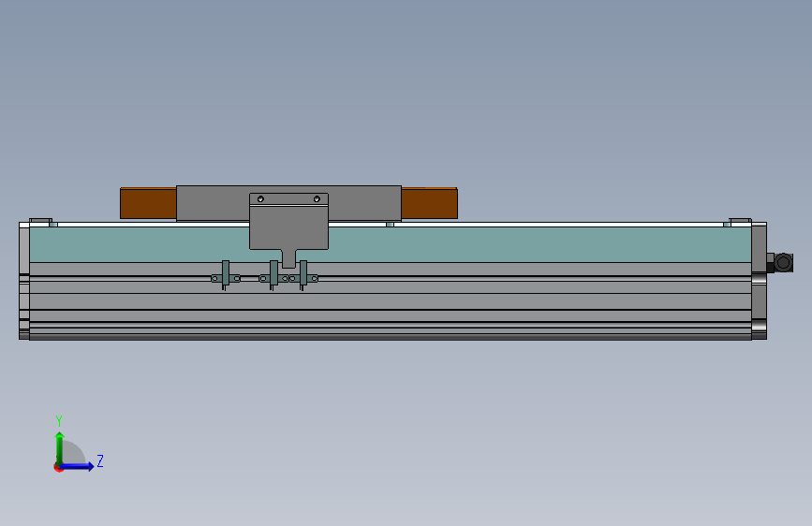Select the rightmost of the three limit sensors
812x526 pixels.
tap(303, 275)
